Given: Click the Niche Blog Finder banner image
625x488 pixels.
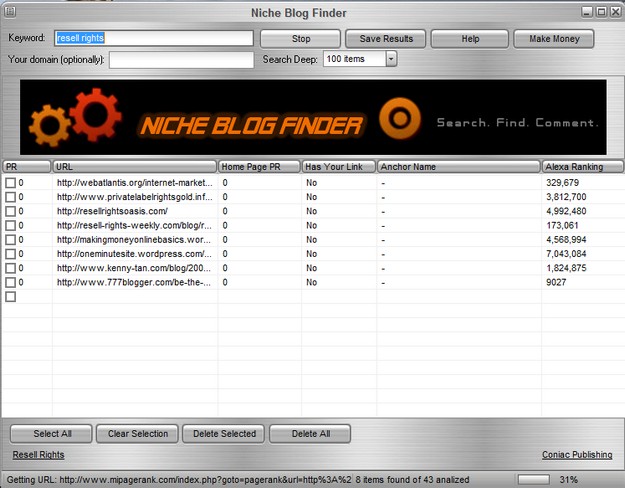Looking at the screenshot, I should pyautogui.click(x=313, y=117).
